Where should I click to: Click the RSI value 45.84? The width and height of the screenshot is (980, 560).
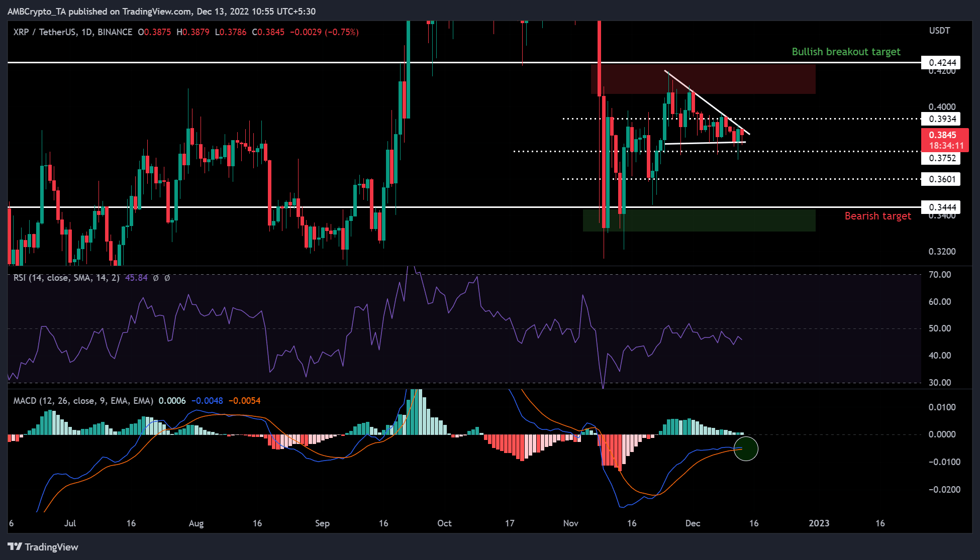coord(136,278)
